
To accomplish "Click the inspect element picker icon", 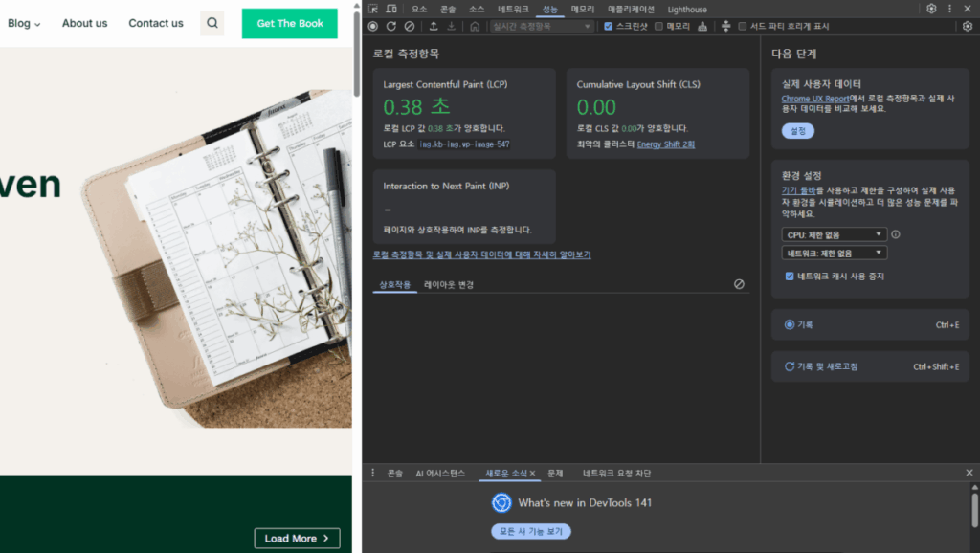I will (373, 9).
